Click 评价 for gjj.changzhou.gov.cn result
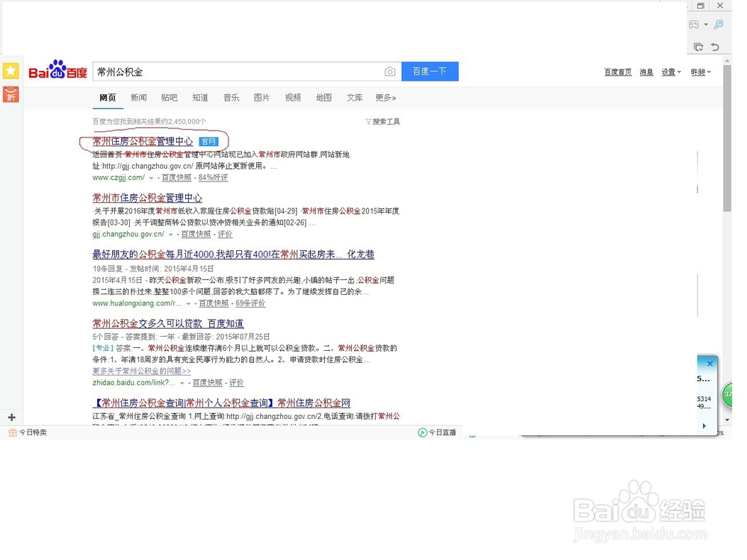The width and height of the screenshot is (747, 560). pyautogui.click(x=226, y=234)
